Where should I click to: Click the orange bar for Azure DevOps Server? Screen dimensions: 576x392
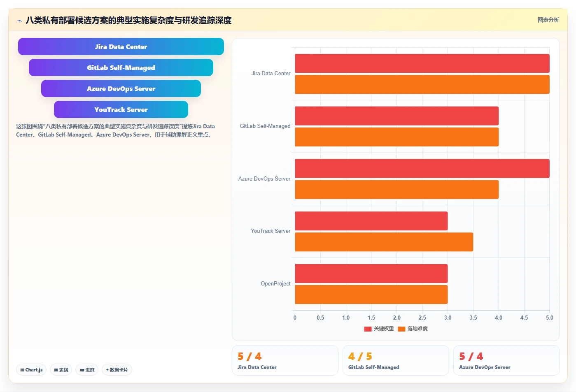[396, 190]
